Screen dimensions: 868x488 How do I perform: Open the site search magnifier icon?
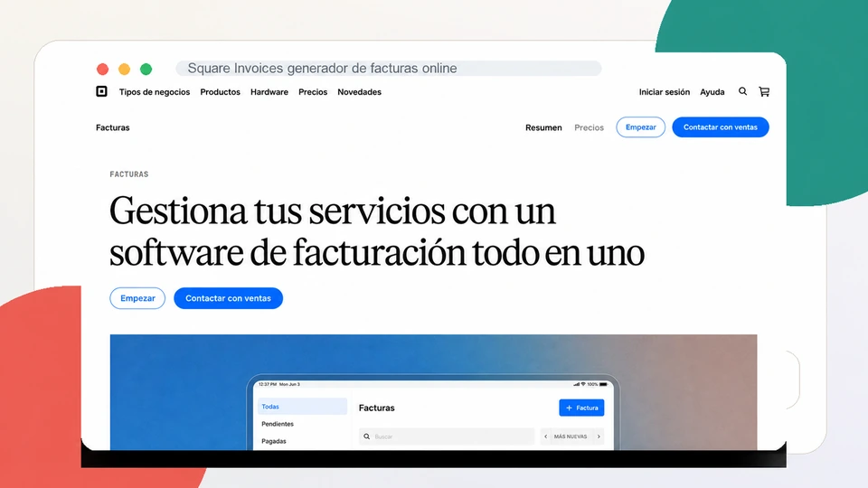742,91
